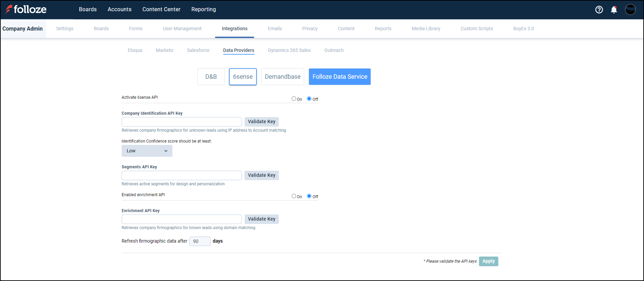Open the Media Library tab

[425, 29]
